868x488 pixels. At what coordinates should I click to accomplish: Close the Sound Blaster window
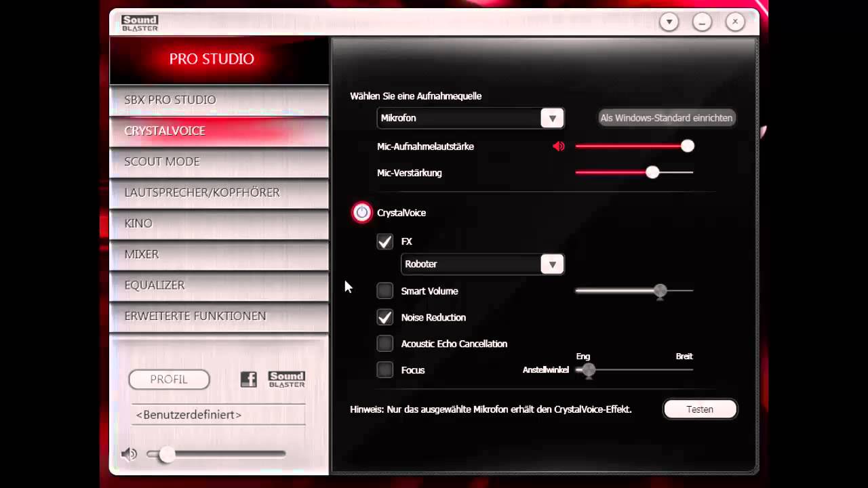tap(735, 22)
